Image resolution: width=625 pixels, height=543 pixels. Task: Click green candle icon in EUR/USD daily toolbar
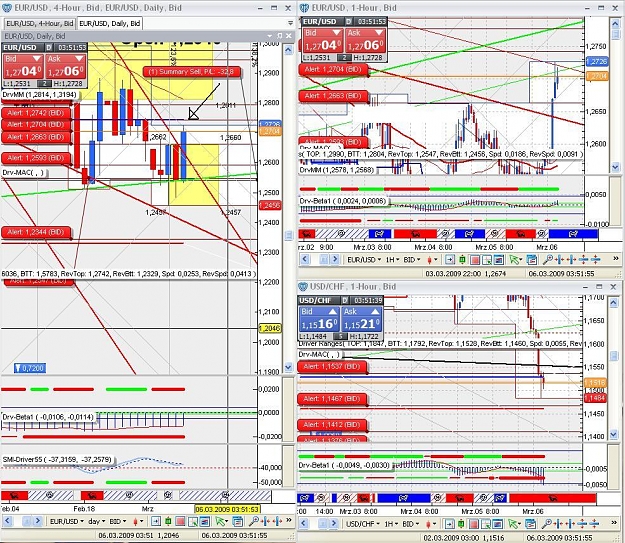(x=168, y=521)
